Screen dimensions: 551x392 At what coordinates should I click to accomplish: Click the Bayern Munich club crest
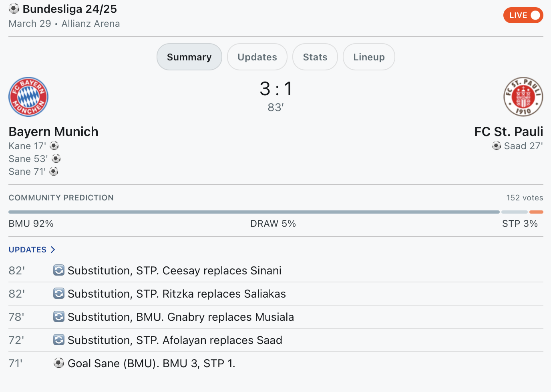click(x=28, y=97)
